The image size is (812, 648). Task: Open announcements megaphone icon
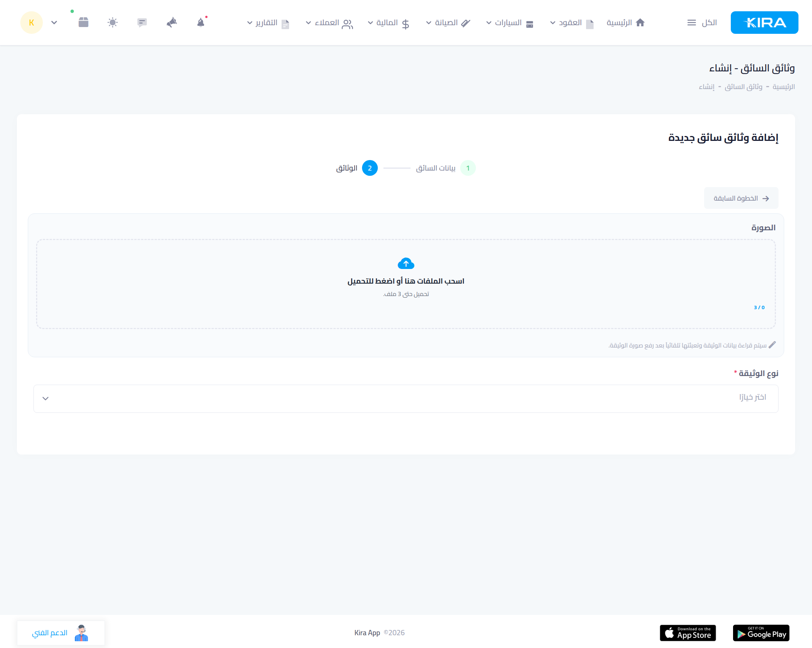(x=171, y=23)
